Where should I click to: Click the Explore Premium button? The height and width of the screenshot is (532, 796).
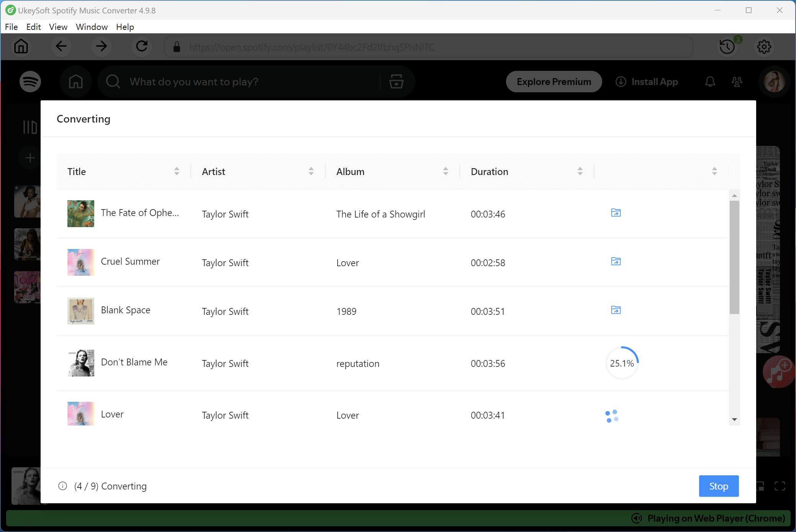coord(554,82)
